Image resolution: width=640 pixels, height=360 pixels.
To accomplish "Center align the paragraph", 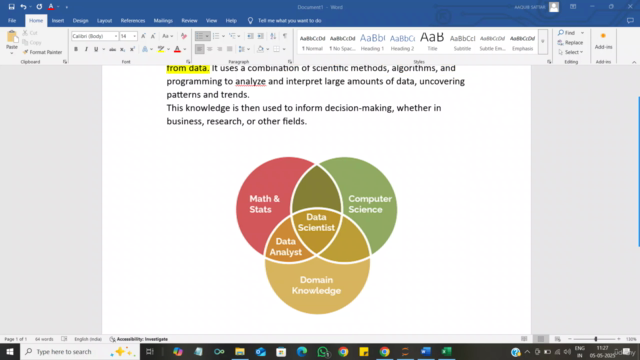I will point(209,49).
